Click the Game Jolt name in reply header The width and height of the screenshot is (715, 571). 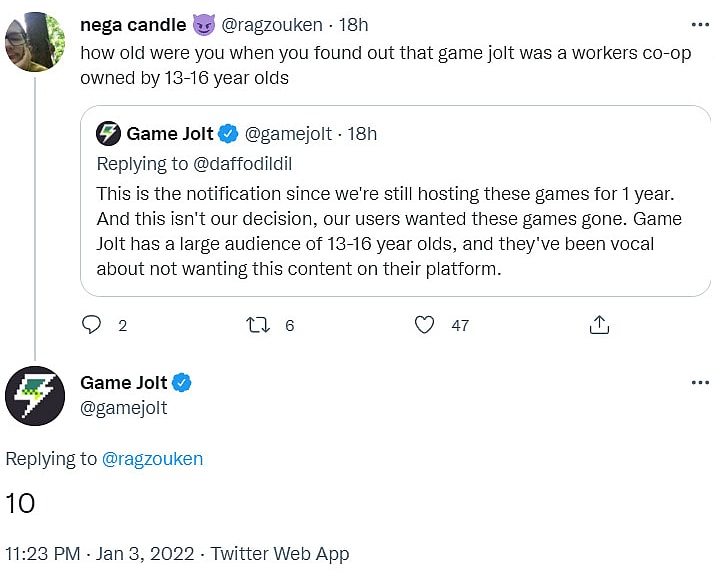(x=123, y=383)
